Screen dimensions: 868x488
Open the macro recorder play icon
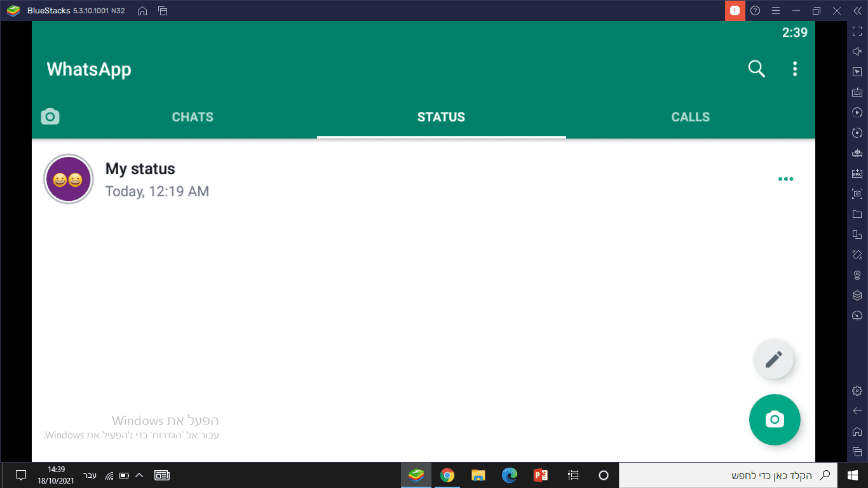857,112
